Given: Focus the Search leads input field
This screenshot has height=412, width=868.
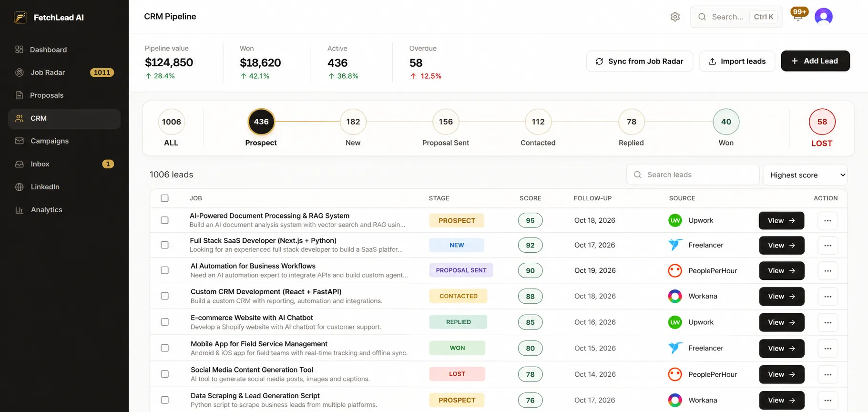Looking at the screenshot, I should 693,175.
